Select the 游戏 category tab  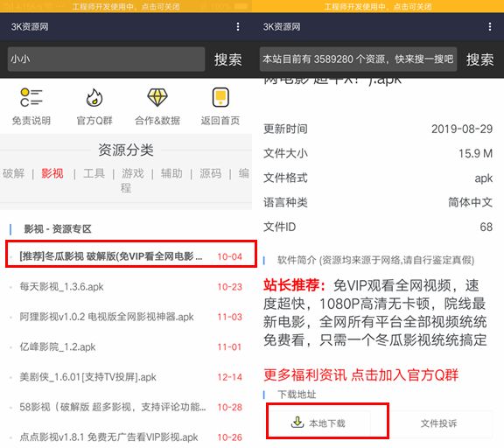[x=133, y=173]
